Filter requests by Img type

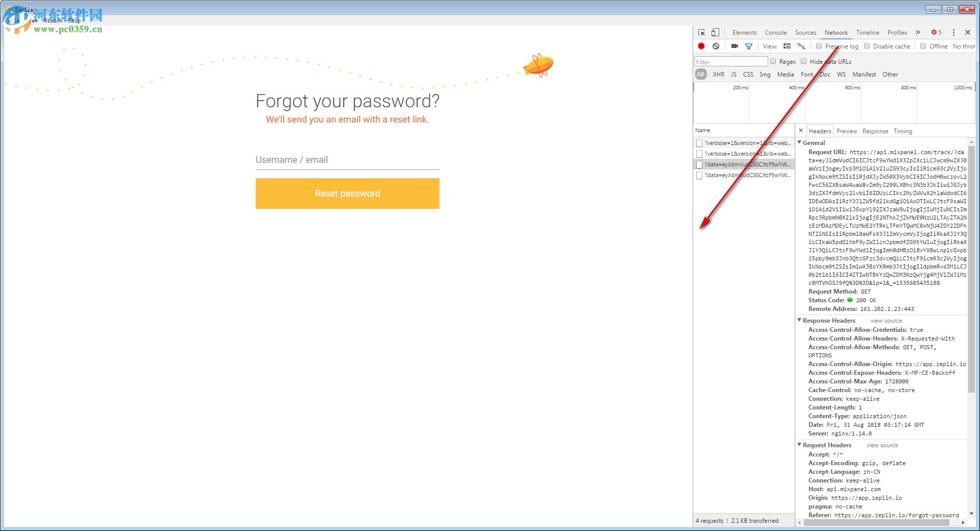[765, 74]
